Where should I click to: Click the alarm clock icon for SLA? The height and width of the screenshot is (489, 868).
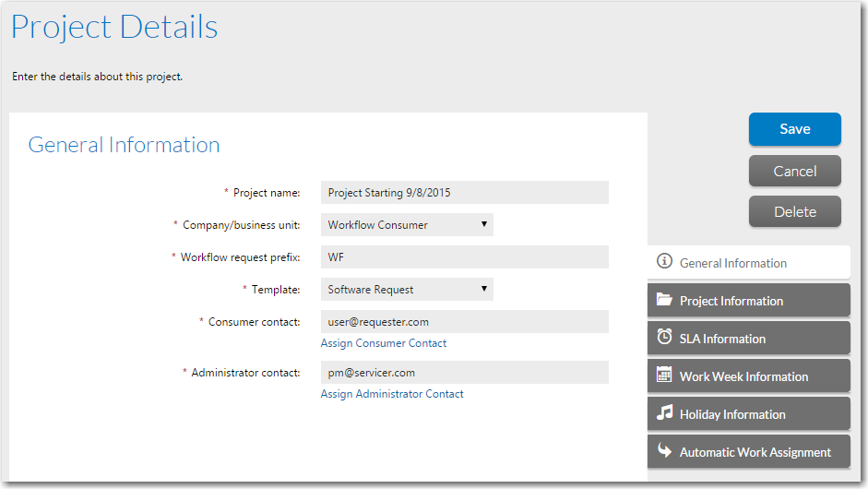[664, 336]
